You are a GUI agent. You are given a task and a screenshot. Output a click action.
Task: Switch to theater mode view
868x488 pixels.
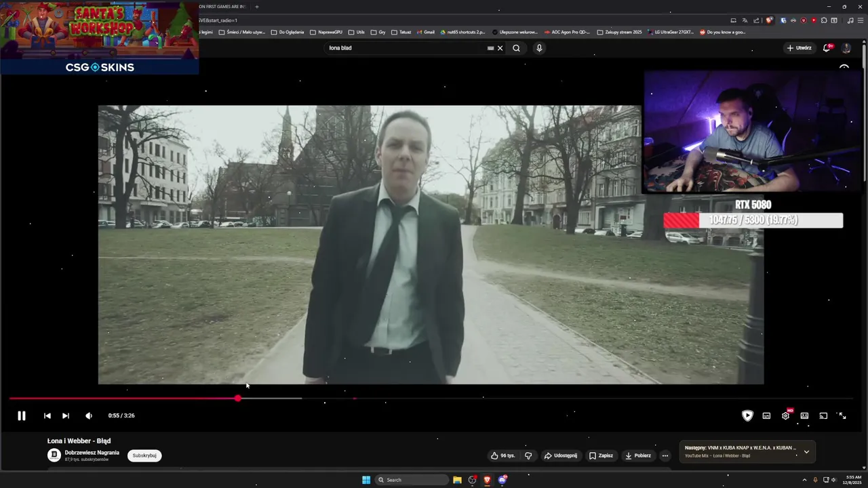tap(804, 415)
